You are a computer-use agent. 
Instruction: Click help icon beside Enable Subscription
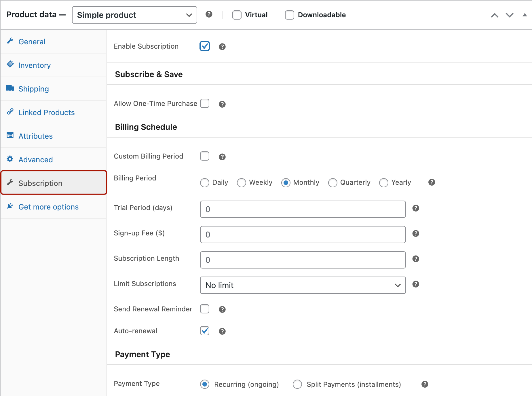[x=222, y=47]
